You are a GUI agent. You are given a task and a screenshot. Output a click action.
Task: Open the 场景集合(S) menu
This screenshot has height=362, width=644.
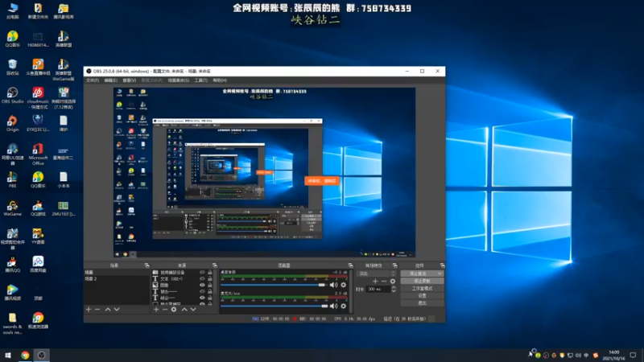point(178,80)
